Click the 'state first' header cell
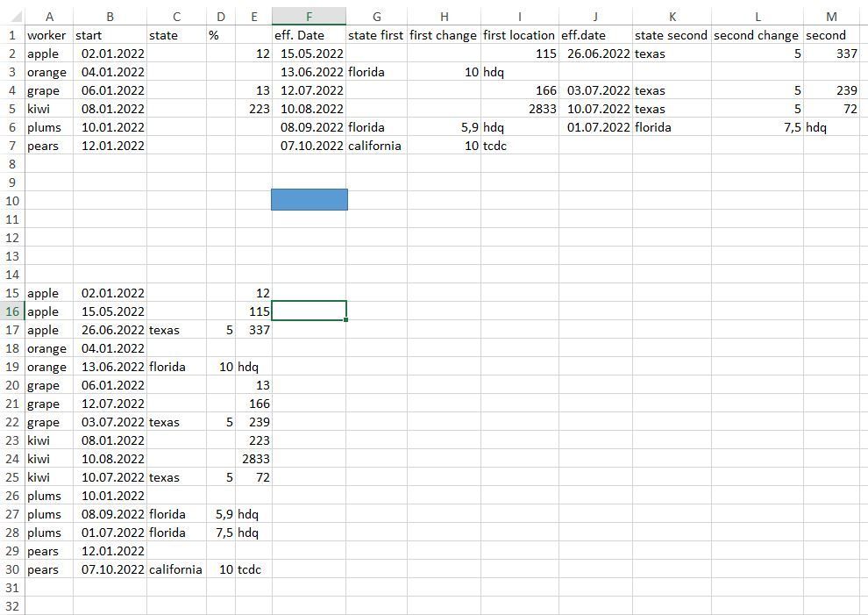Screen dimensions: 868x615 pyautogui.click(x=376, y=35)
